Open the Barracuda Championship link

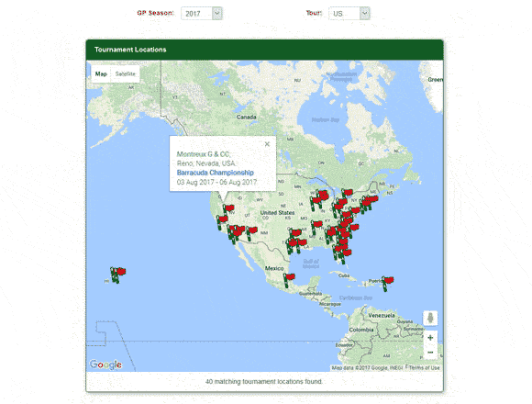click(x=216, y=173)
